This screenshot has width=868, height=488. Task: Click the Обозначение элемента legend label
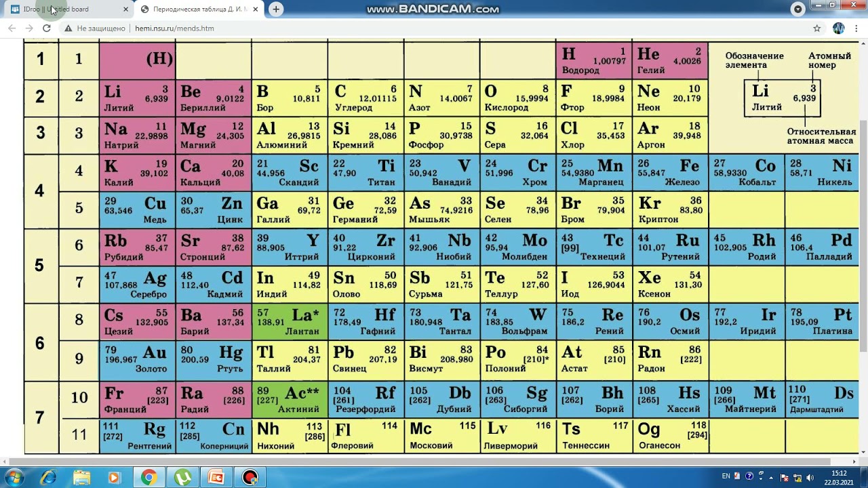pyautogui.click(x=754, y=60)
